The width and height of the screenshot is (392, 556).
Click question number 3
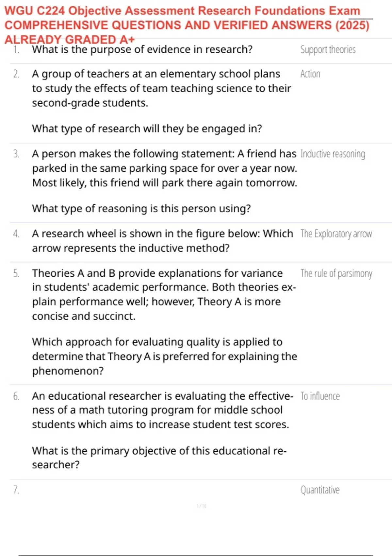tap(16, 154)
